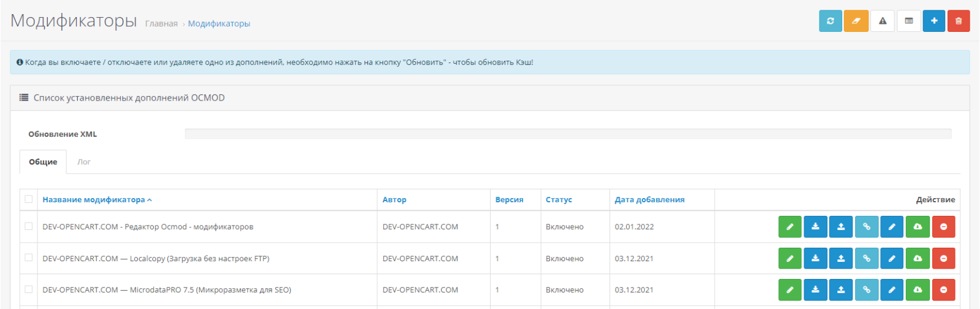This screenshot has height=309, width=980.
Task: Click upload icon in MicrodataPRO row
Action: [841, 289]
